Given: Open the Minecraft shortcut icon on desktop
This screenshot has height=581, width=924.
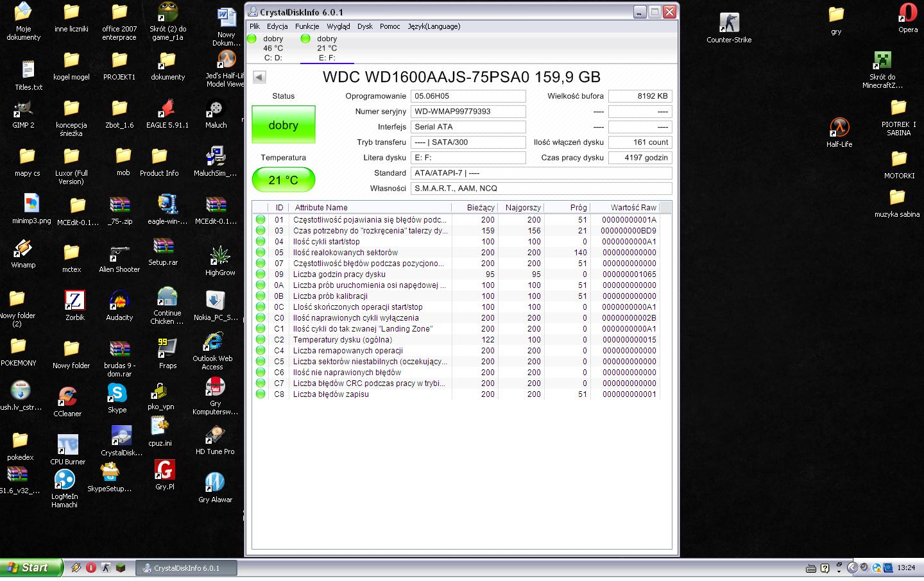Looking at the screenshot, I should click(882, 69).
